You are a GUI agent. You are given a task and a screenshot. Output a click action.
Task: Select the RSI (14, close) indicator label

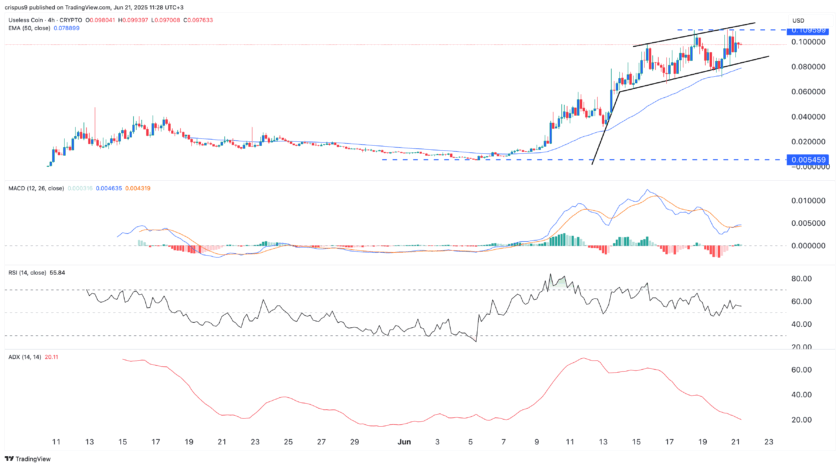(x=25, y=271)
